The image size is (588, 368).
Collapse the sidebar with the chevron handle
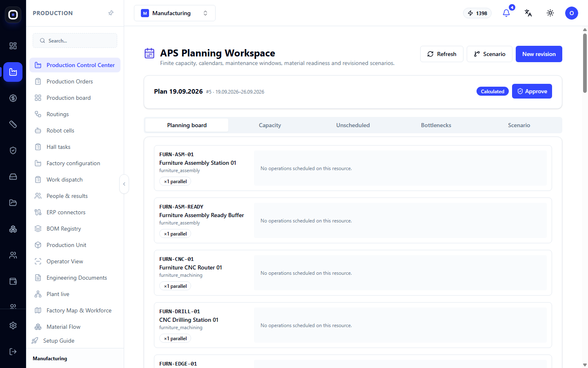[x=124, y=184]
